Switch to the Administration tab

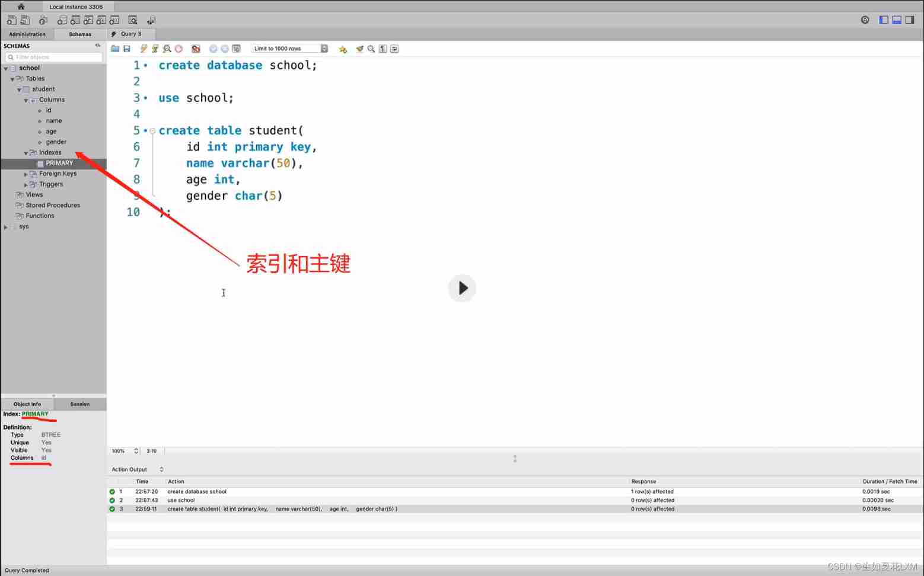pyautogui.click(x=27, y=34)
